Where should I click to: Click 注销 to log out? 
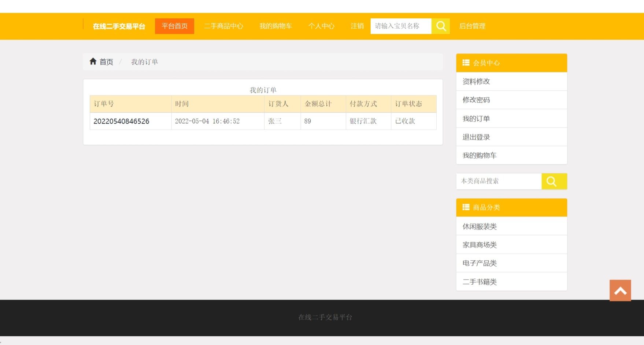pos(357,26)
